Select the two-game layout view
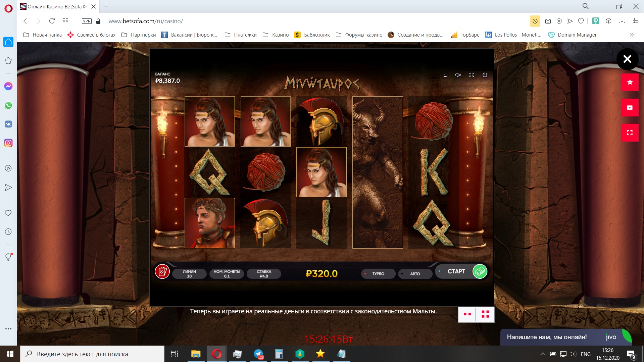This screenshot has width=644, height=362. click(467, 314)
